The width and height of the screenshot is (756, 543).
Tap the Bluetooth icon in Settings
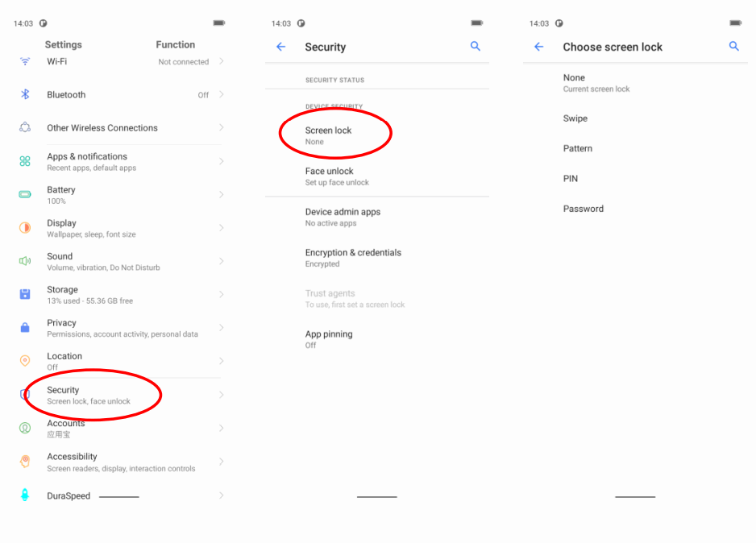[25, 95]
